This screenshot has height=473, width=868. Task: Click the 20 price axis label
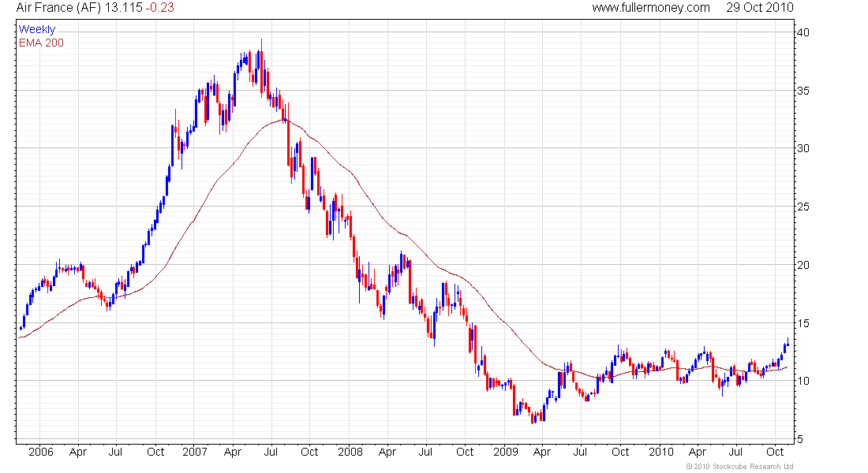pos(803,265)
